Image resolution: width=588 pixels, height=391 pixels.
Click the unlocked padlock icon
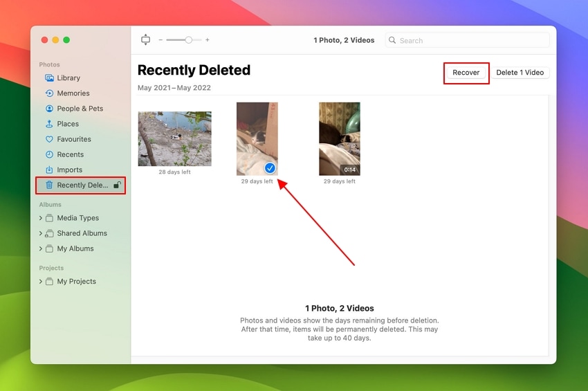(x=118, y=185)
